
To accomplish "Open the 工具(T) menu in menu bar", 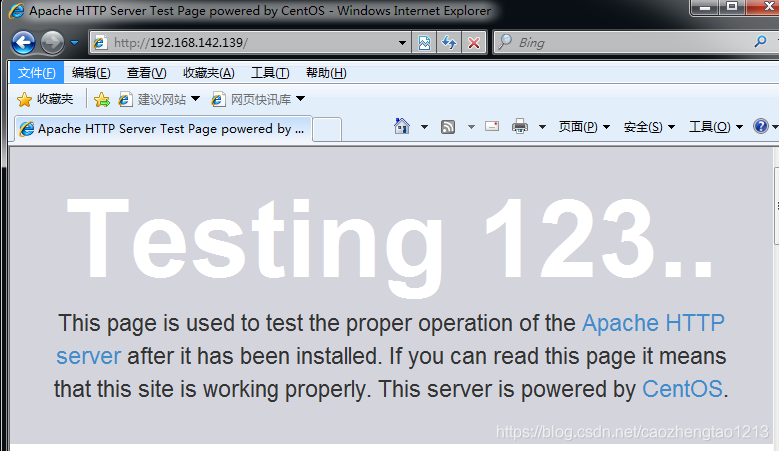I will [x=270, y=73].
